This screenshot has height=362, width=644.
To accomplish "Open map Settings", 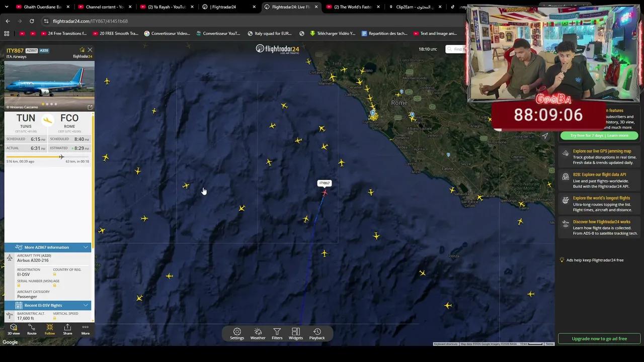I will click(x=237, y=334).
